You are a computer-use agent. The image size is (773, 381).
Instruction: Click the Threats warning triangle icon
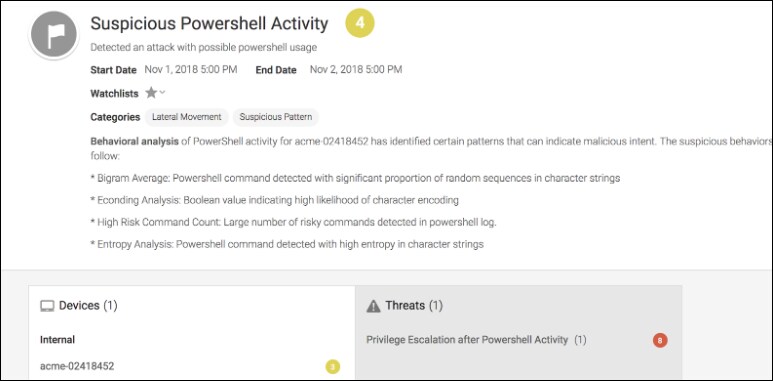point(374,307)
